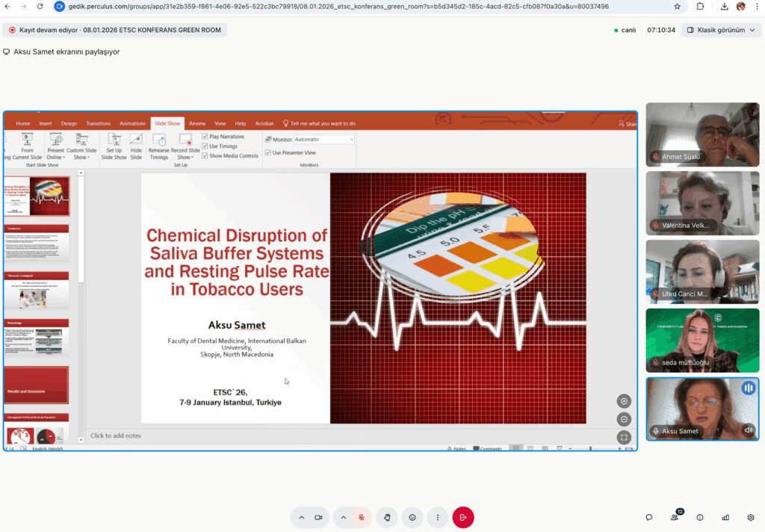Switch shared screen to fullscreen
765x532 pixels.
[x=625, y=437]
